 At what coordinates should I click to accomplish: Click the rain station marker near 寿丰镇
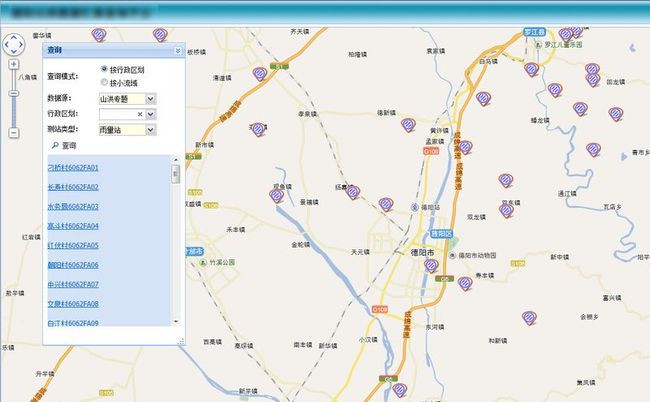pyautogui.click(x=465, y=283)
